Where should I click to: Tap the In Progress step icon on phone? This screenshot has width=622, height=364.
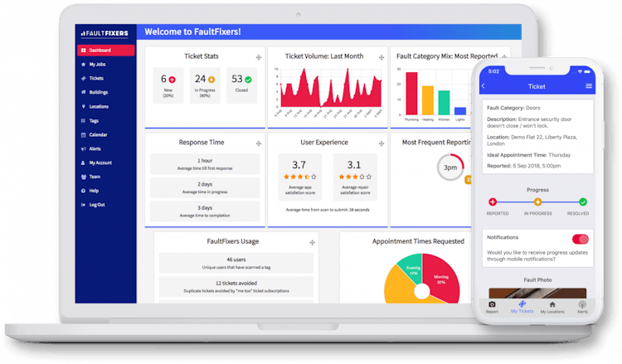537,202
